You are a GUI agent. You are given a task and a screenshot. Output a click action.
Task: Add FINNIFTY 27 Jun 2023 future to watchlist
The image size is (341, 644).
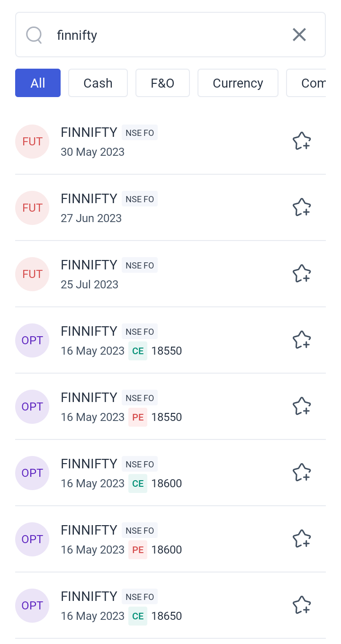(x=301, y=207)
